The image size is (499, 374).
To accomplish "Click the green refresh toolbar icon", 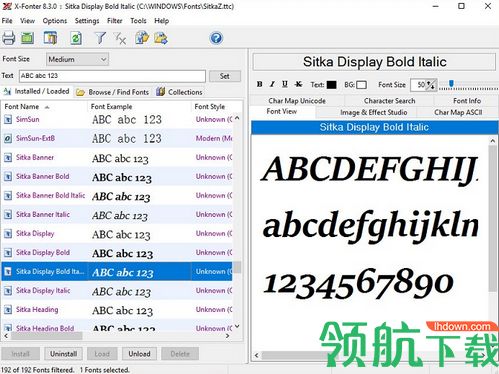I will (76, 38).
